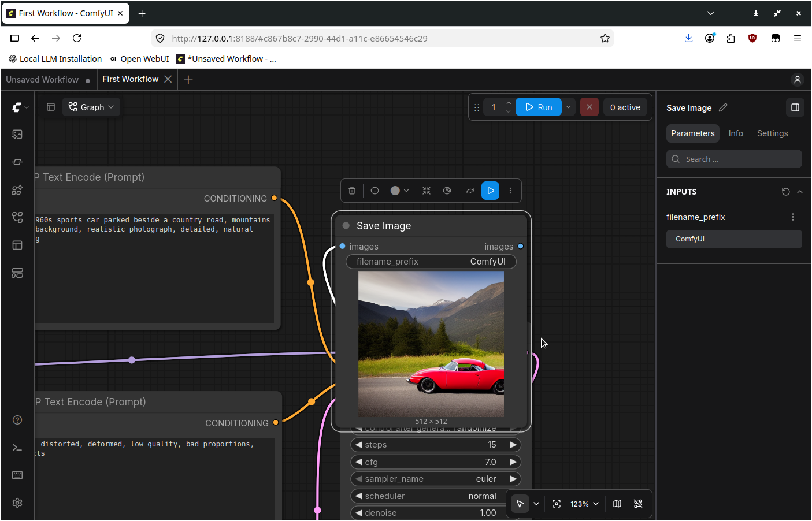Open the Graph view mode dropdown

coord(91,107)
